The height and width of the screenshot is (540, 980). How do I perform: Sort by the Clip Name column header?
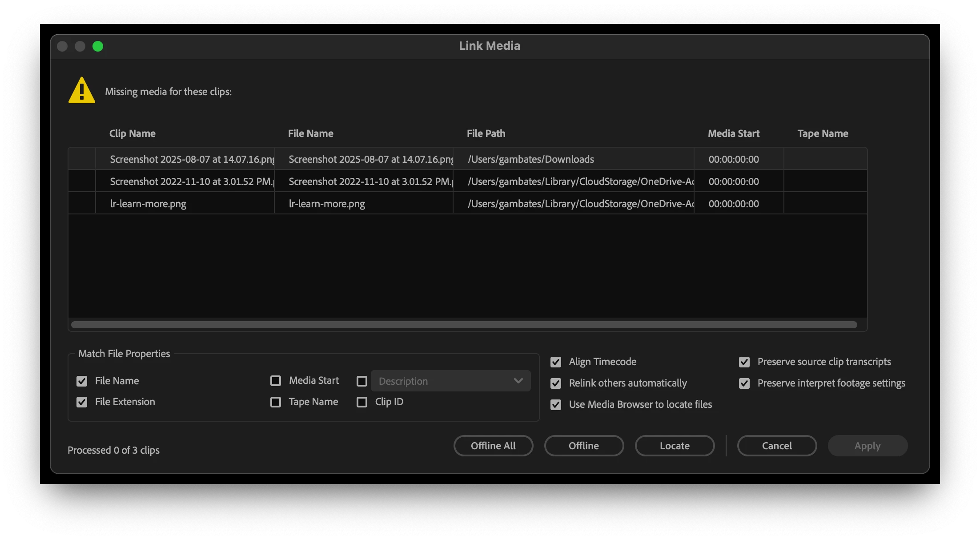pyautogui.click(x=133, y=133)
